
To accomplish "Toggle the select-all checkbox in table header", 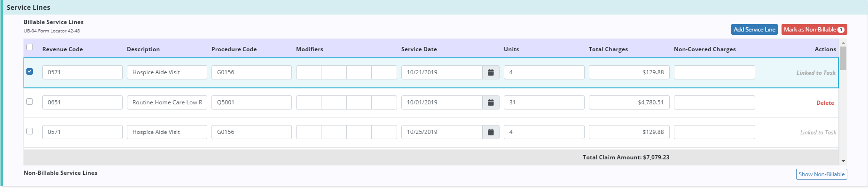I will click(30, 47).
